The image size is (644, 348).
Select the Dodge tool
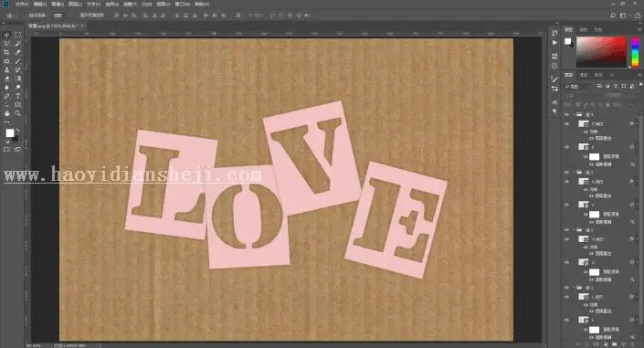click(17, 87)
